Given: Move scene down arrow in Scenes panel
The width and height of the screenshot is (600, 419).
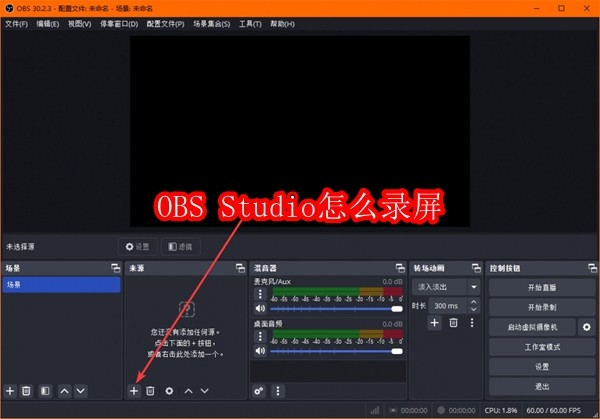Looking at the screenshot, I should (x=80, y=391).
